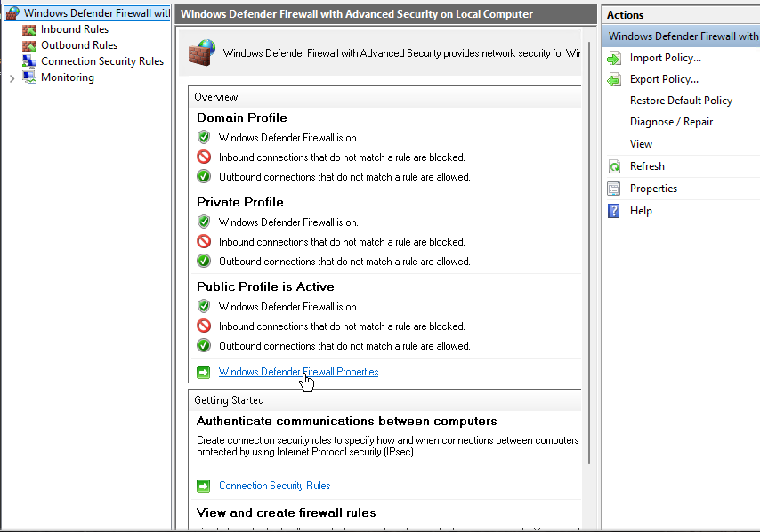Expand the Monitoring tree node
The image size is (760, 532).
pyautogui.click(x=12, y=78)
